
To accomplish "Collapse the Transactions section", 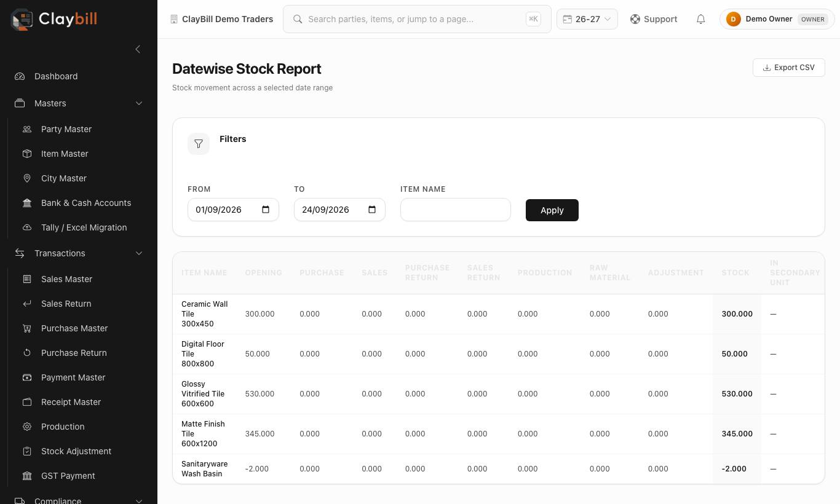I will click(x=139, y=253).
